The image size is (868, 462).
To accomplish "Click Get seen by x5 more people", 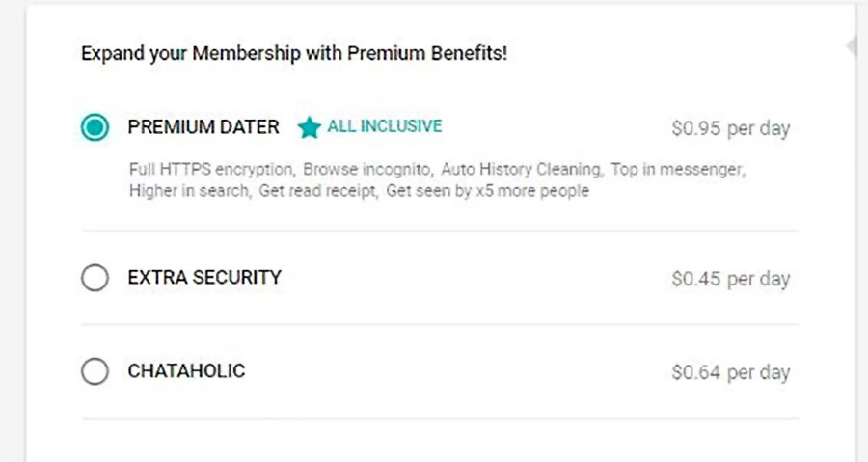I will point(487,191).
